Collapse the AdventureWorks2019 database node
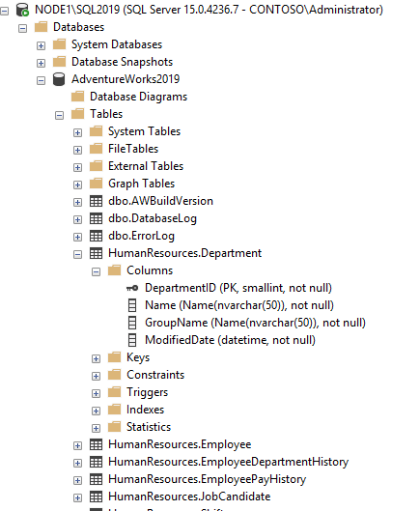Viewport: 420px width, 511px height. (x=41, y=80)
